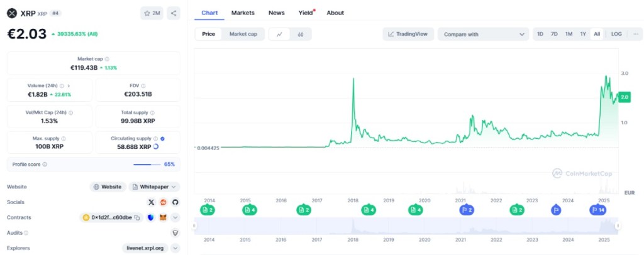Screen dimensions: 644x255
Task: Switch to the Markets tab
Action: (x=243, y=13)
